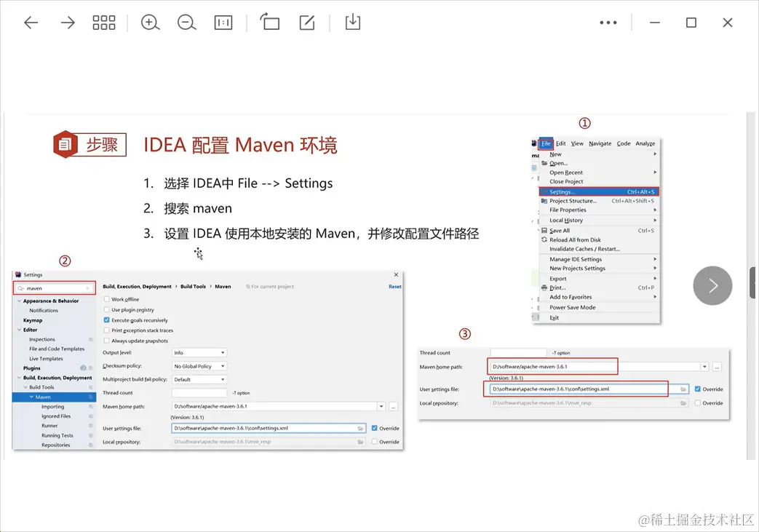
Task: Enable the Work offline checkbox
Action: [106, 299]
